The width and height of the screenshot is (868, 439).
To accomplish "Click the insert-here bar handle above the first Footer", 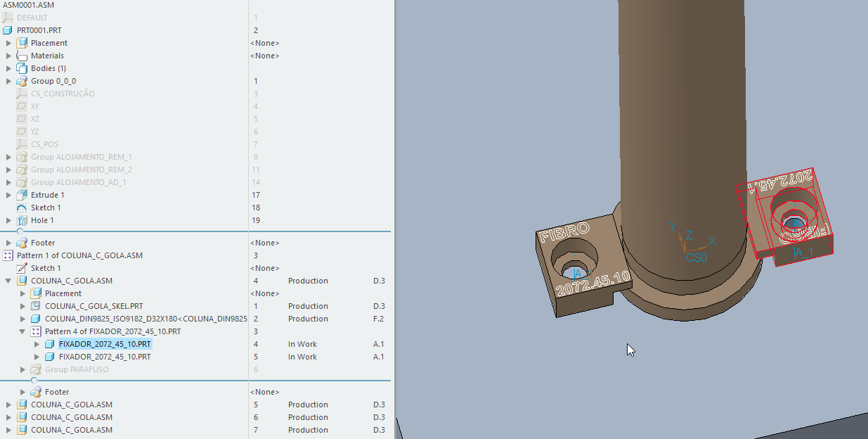I will point(20,231).
